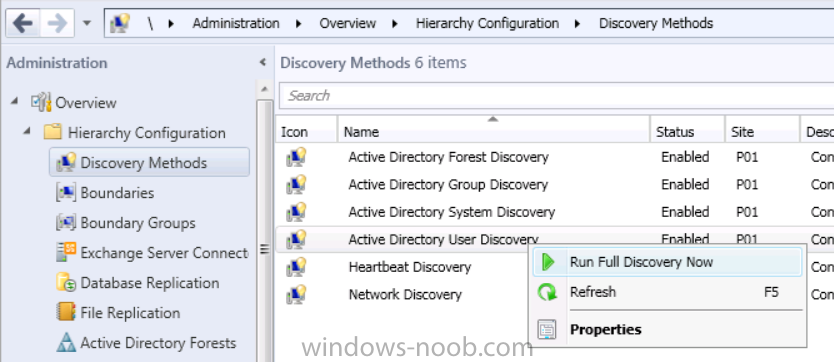This screenshot has height=362, width=834.
Task: Open File Replication in the tree
Action: coord(130,313)
